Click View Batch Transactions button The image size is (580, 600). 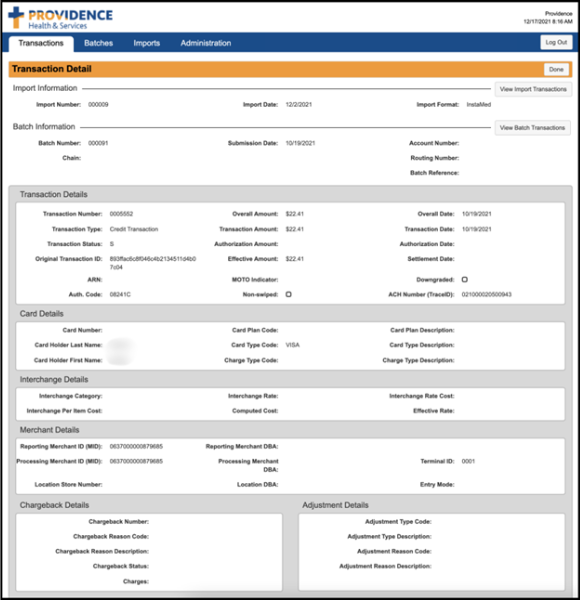pyautogui.click(x=532, y=128)
